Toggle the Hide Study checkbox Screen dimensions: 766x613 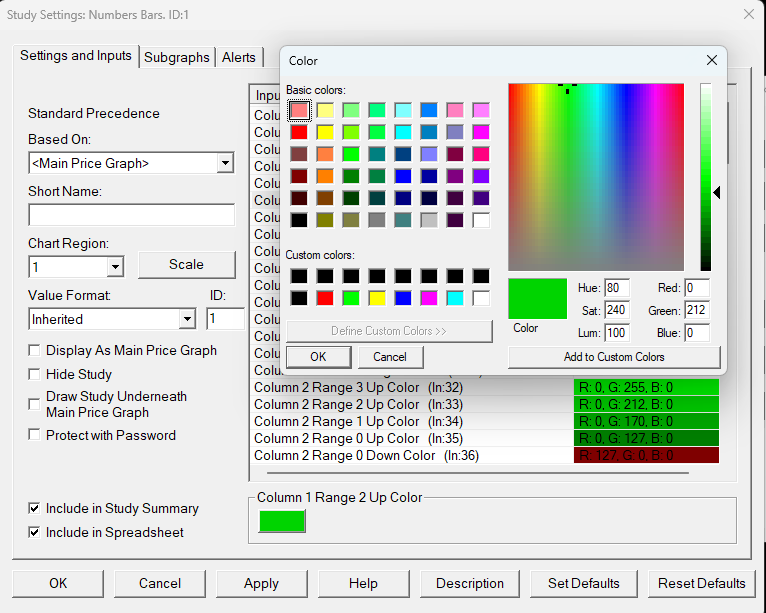(36, 375)
